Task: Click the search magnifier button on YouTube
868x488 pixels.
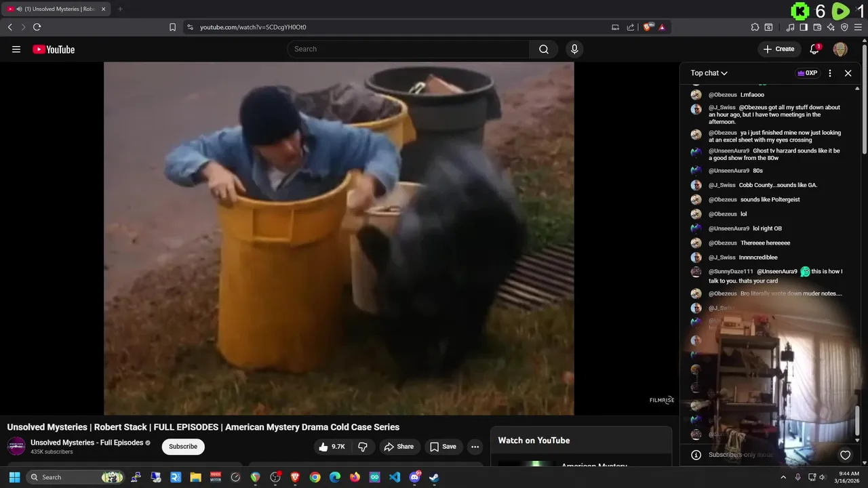Action: pos(544,49)
